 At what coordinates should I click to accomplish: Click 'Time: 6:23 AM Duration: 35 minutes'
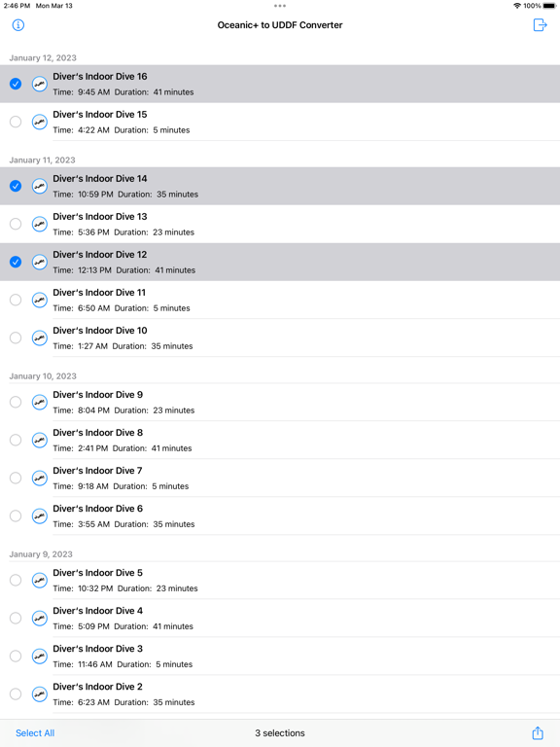pyautogui.click(x=123, y=702)
